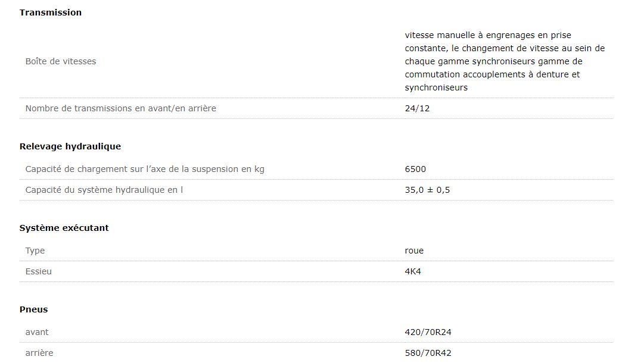644x363 pixels.
Task: Click the "Système exécutant" section heading
Action: [x=64, y=228]
